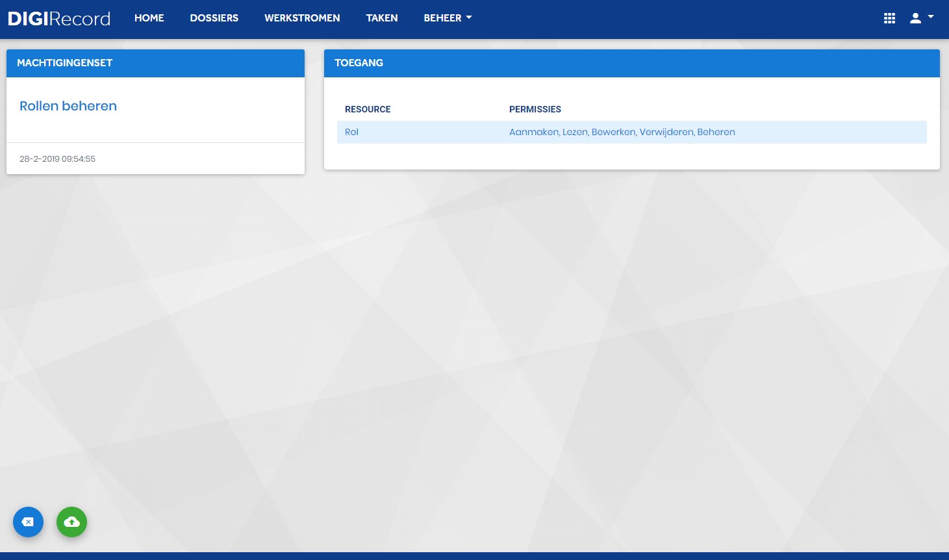Click the green cloud upload save button
This screenshot has height=560, width=949.
[x=71, y=522]
